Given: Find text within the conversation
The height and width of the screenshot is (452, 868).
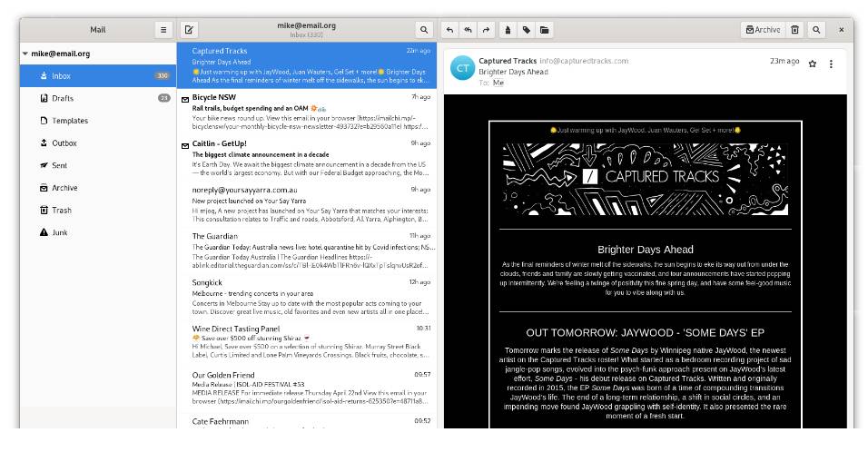Looking at the screenshot, I should (816, 30).
